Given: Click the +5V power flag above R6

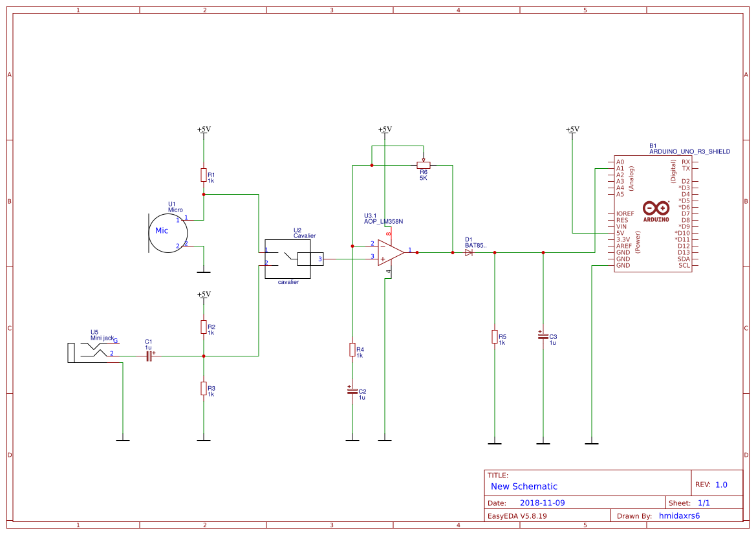Looking at the screenshot, I should (385, 127).
